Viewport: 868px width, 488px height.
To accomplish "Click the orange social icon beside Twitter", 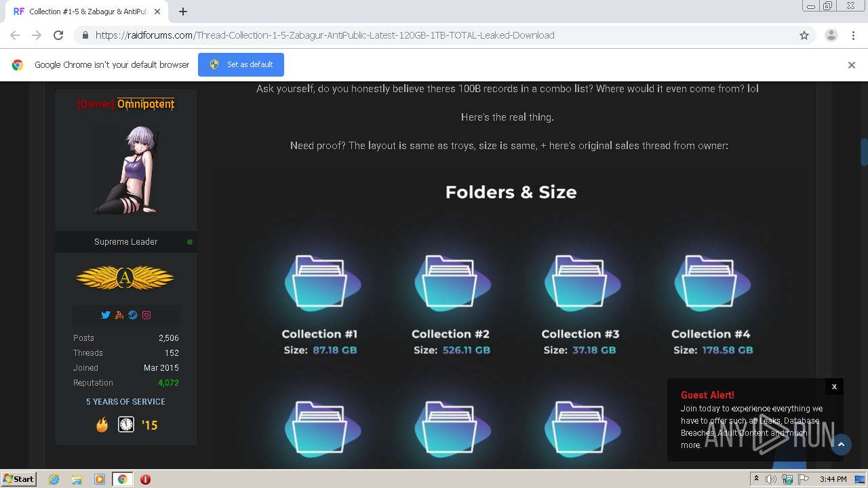I will pos(119,315).
